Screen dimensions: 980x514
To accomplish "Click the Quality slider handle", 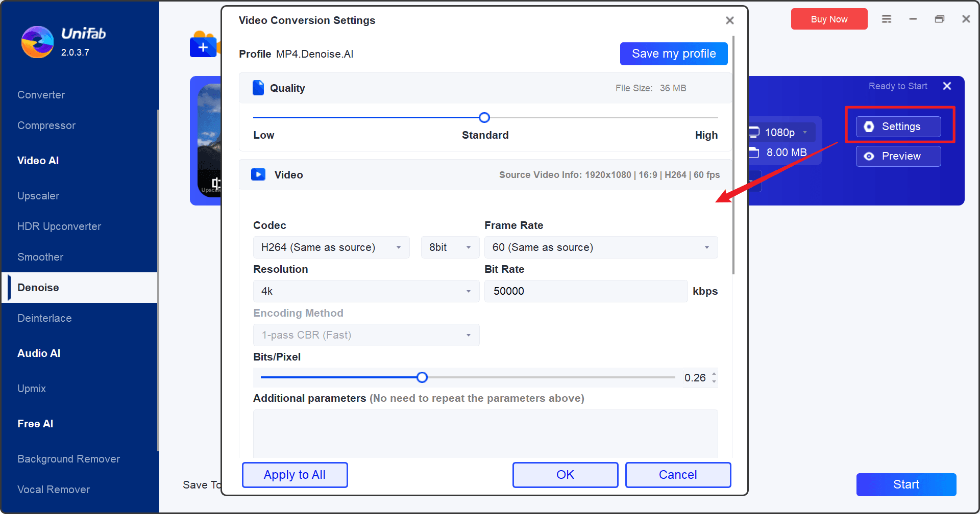I will pyautogui.click(x=484, y=118).
